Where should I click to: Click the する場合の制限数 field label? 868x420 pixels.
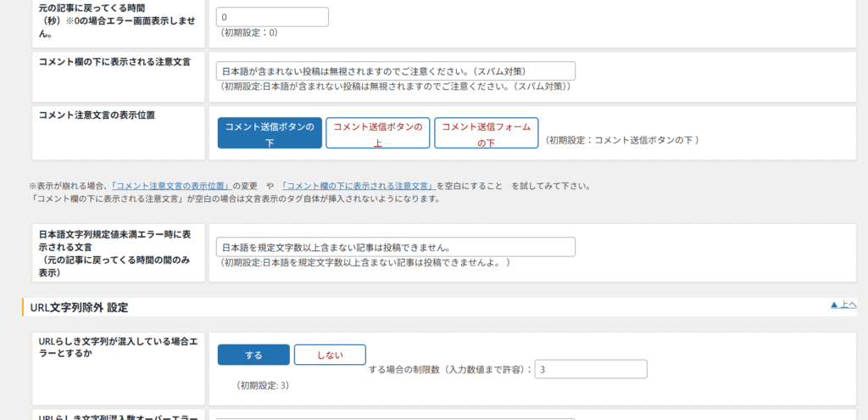[450, 370]
